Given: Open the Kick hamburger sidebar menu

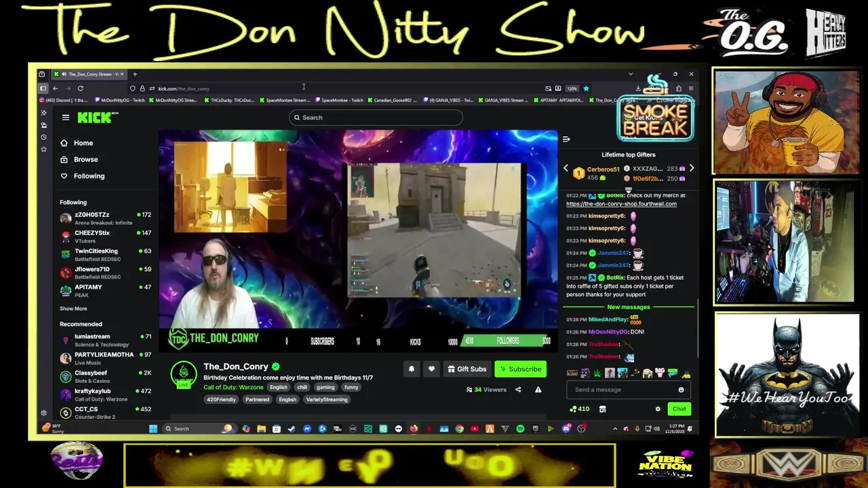Looking at the screenshot, I should click(x=66, y=118).
